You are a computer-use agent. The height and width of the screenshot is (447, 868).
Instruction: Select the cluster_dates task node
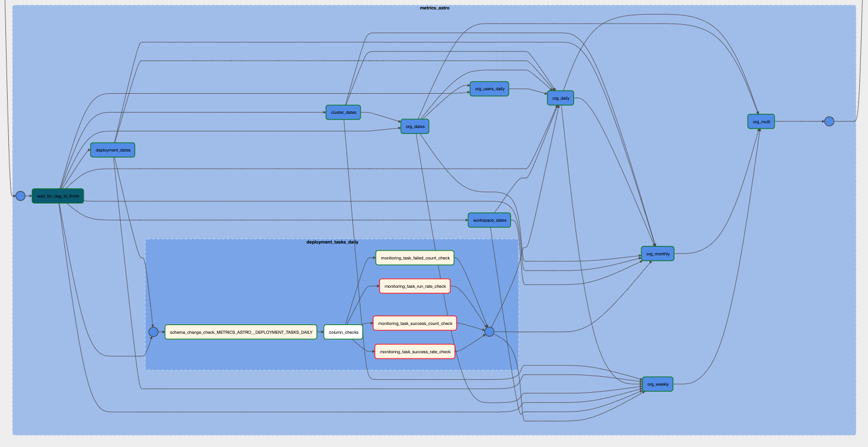(343, 112)
